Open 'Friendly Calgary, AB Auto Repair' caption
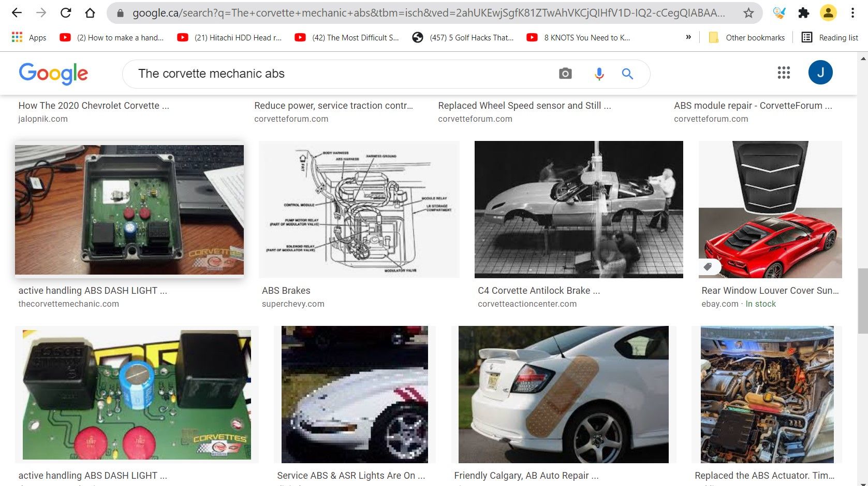This screenshot has height=486, width=868. (526, 476)
